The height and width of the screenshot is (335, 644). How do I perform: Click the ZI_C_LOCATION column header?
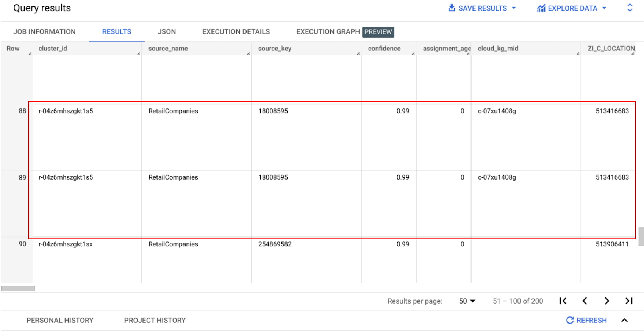(x=611, y=49)
